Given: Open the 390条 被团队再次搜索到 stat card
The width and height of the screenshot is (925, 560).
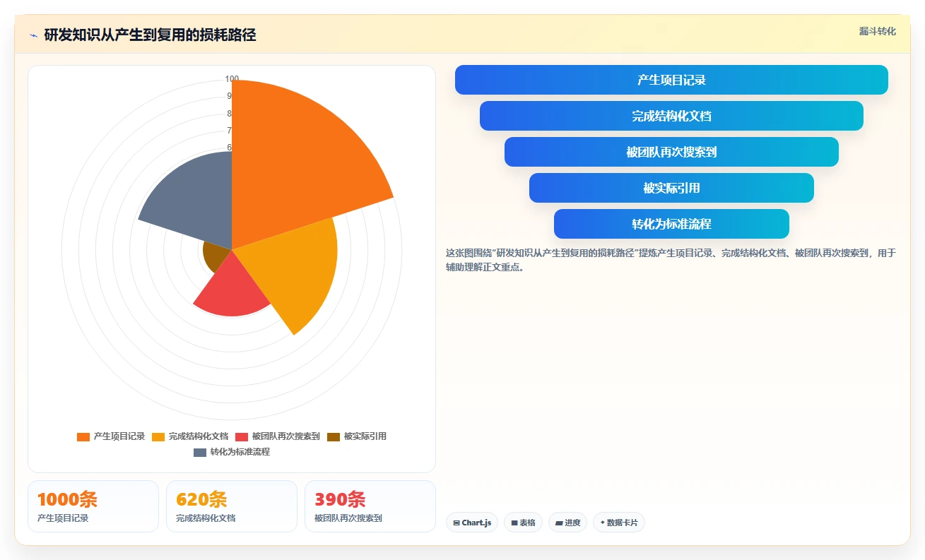Looking at the screenshot, I should [x=370, y=506].
